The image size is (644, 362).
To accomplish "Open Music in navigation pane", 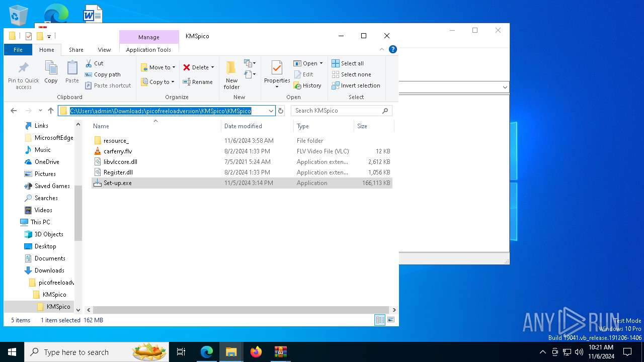I will coord(42,150).
